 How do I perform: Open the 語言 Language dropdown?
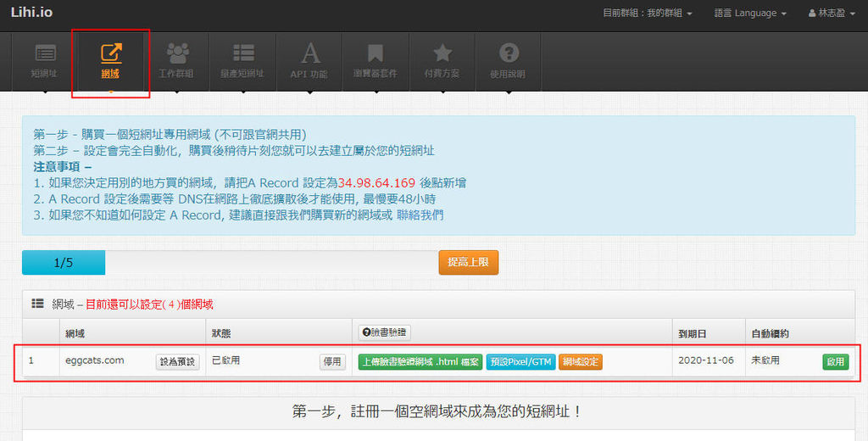750,13
